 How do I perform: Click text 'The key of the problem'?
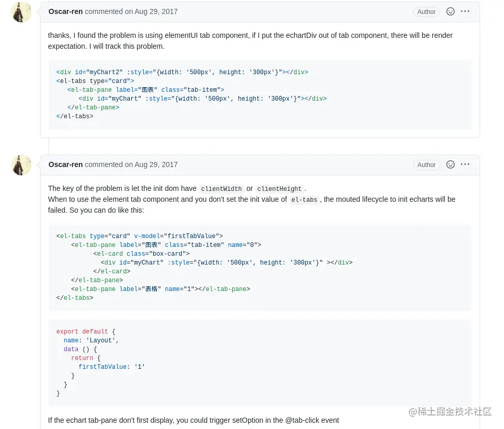click(x=84, y=188)
